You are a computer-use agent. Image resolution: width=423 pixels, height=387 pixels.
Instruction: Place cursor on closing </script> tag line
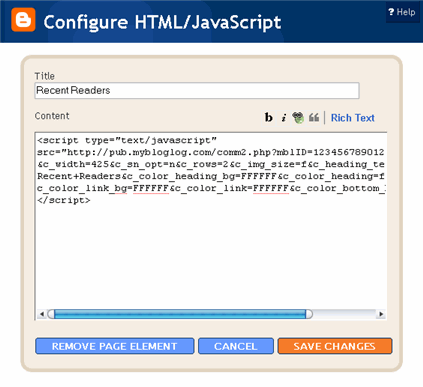64,200
